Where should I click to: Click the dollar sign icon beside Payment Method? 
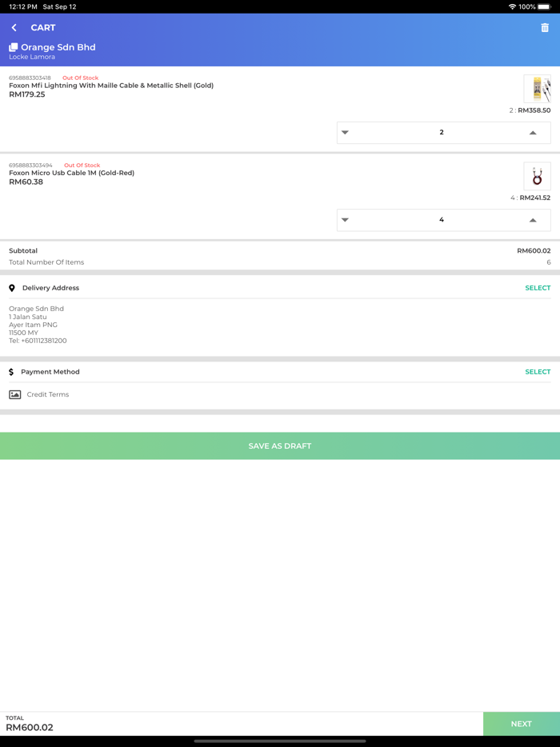pyautogui.click(x=13, y=371)
